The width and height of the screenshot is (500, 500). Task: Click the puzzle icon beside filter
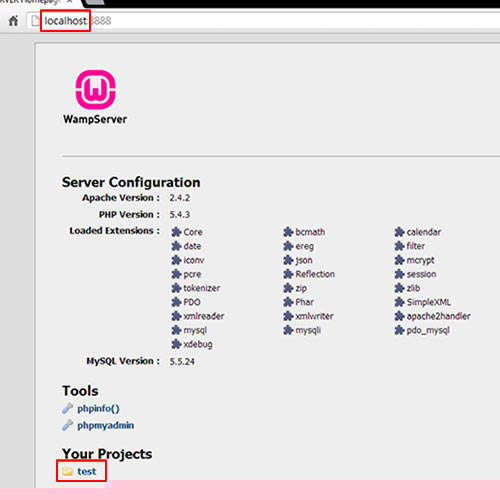coord(399,246)
